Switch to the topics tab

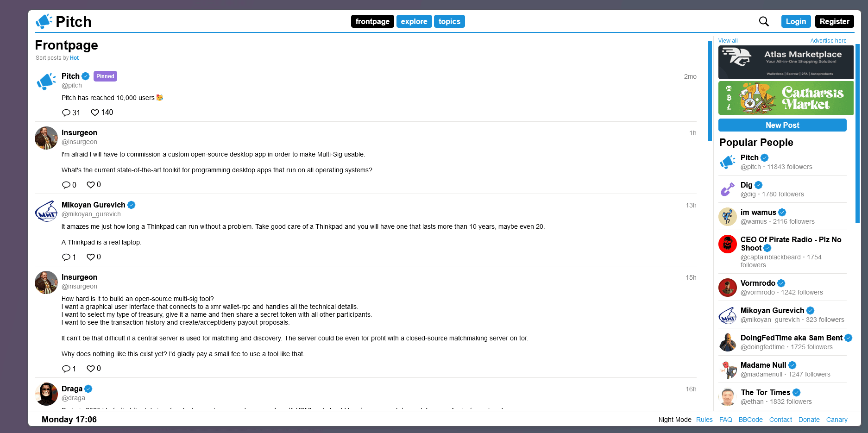pos(449,21)
